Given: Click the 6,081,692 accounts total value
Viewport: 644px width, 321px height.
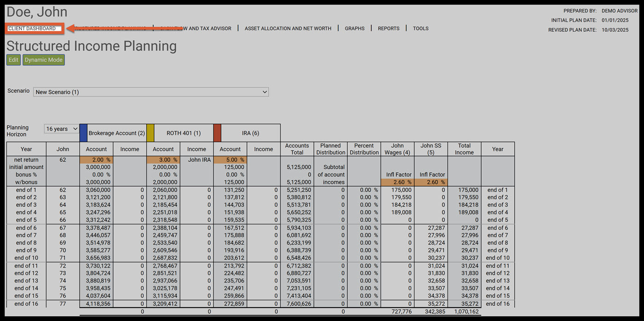Looking at the screenshot, I should tap(299, 235).
